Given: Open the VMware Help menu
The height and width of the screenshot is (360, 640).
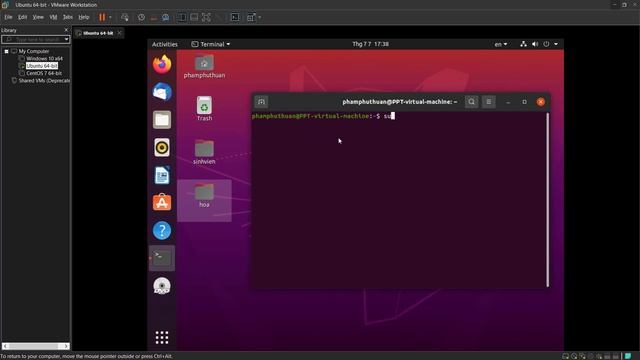Looking at the screenshot, I should (84, 17).
